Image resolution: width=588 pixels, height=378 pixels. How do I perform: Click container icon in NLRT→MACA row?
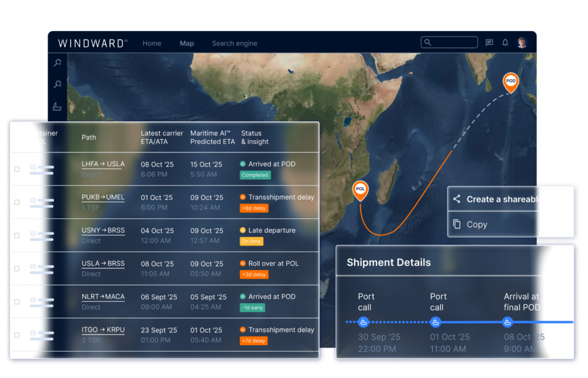pyautogui.click(x=33, y=300)
